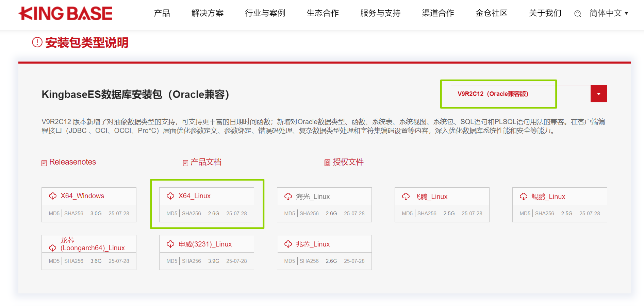View MD5 for 兆芯_Linux

[290, 261]
